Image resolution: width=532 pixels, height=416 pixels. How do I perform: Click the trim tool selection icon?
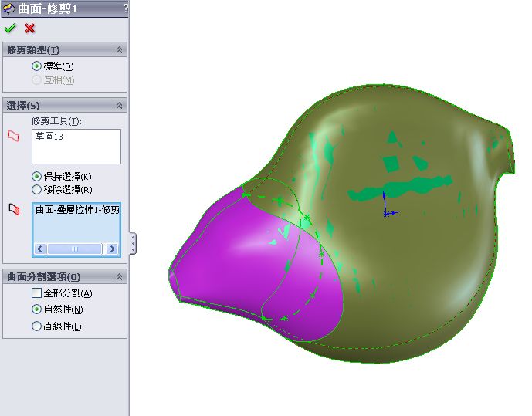coord(13,136)
